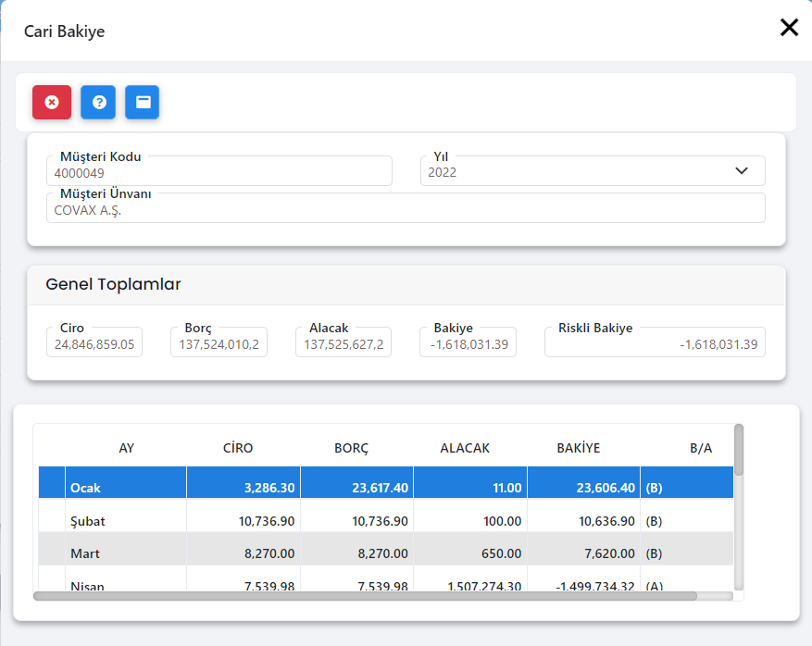Click the blue window icon button
812x646 pixels.
point(143,102)
